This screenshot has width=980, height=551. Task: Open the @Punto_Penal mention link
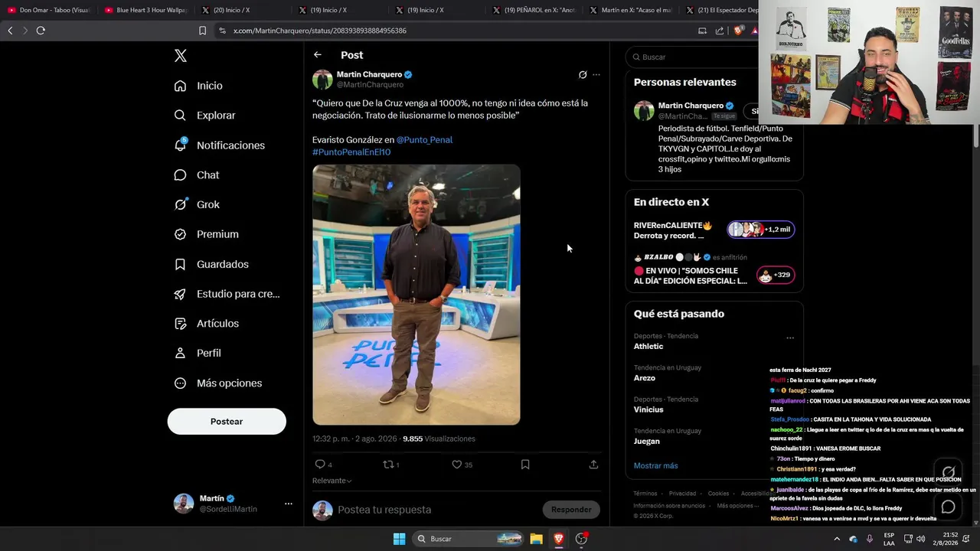(424, 140)
